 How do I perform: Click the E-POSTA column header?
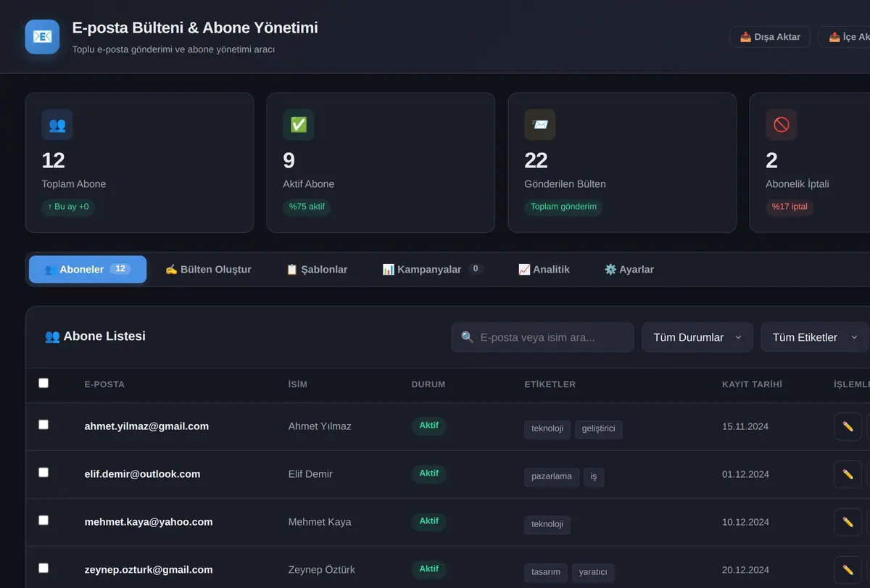(104, 384)
